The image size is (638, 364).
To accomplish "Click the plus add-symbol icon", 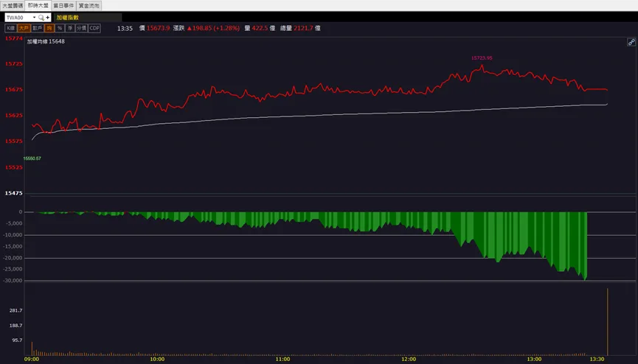I will click(48, 18).
